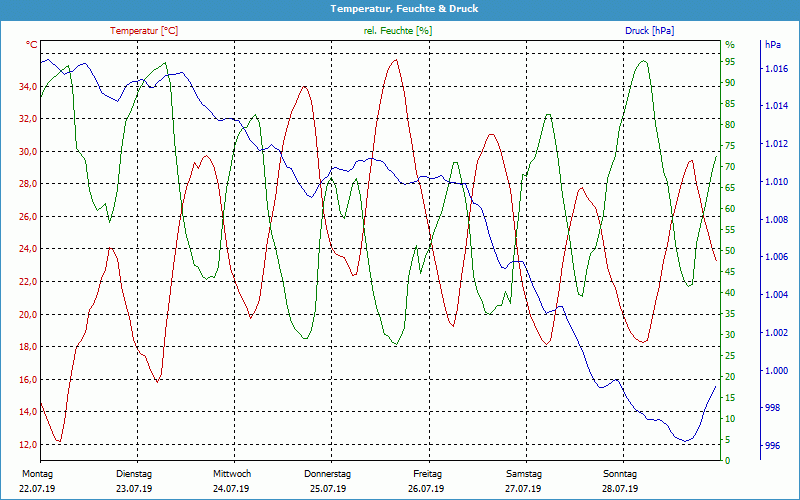Click the "14,0" temperature axis value
The width and height of the screenshot is (800, 500).
point(28,413)
